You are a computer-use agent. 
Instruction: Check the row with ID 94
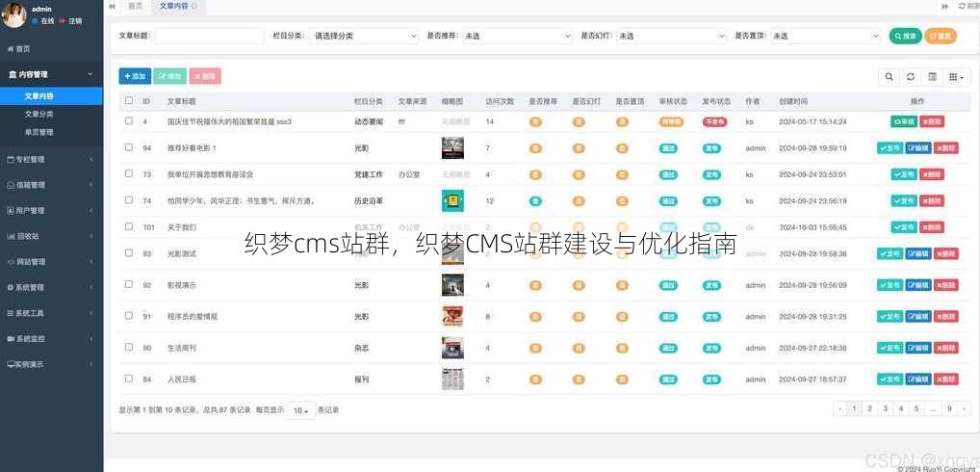[x=129, y=147]
